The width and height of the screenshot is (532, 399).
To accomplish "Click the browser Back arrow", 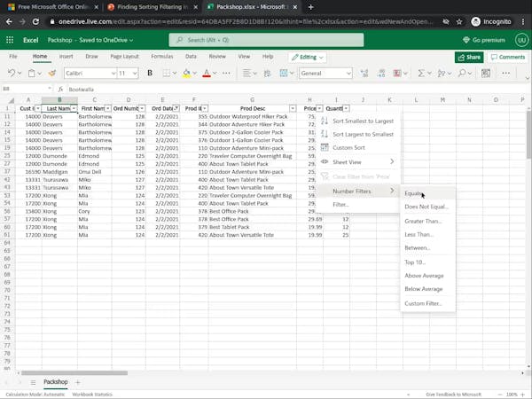I will click(x=9, y=21).
